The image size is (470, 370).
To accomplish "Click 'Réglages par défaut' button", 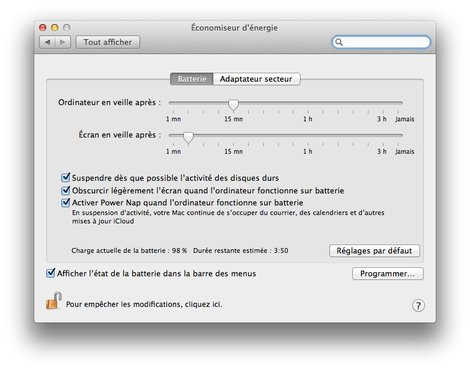I will [374, 251].
